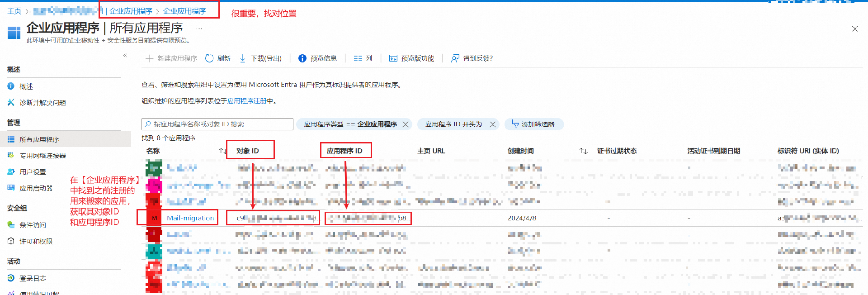868x295 pixels.
Task: Remove the 应用程序 ID 开头为 filter with X
Action: [x=493, y=124]
